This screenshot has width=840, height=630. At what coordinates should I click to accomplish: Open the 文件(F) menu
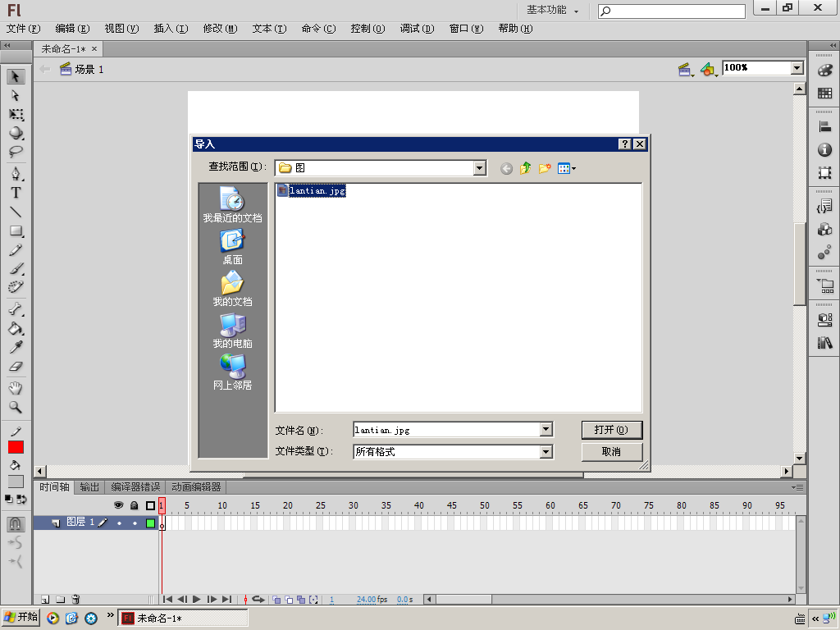(24, 29)
